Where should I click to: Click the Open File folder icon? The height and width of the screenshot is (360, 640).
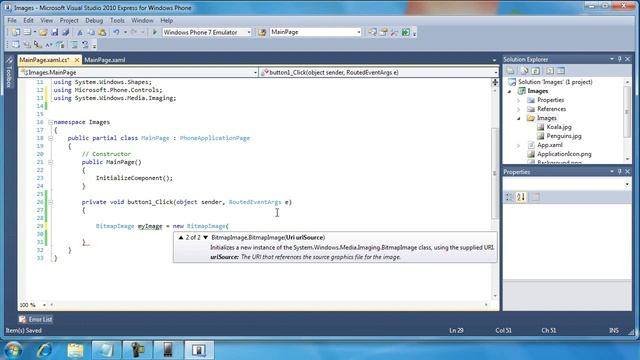[x=43, y=32]
